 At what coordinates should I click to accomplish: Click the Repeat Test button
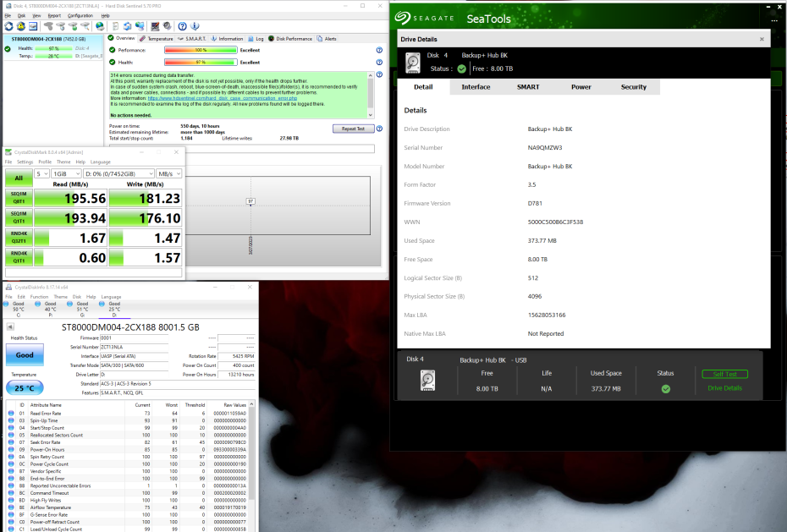354,129
